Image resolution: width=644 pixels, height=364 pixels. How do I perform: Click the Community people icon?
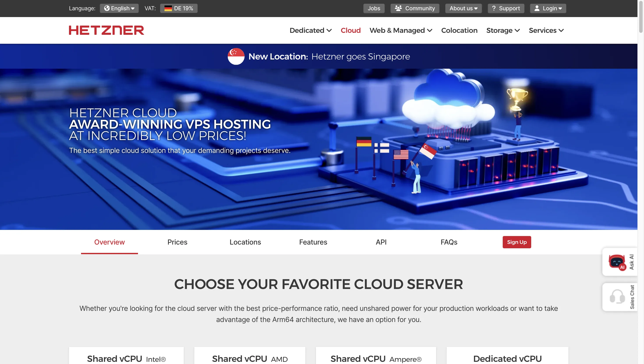(398, 8)
